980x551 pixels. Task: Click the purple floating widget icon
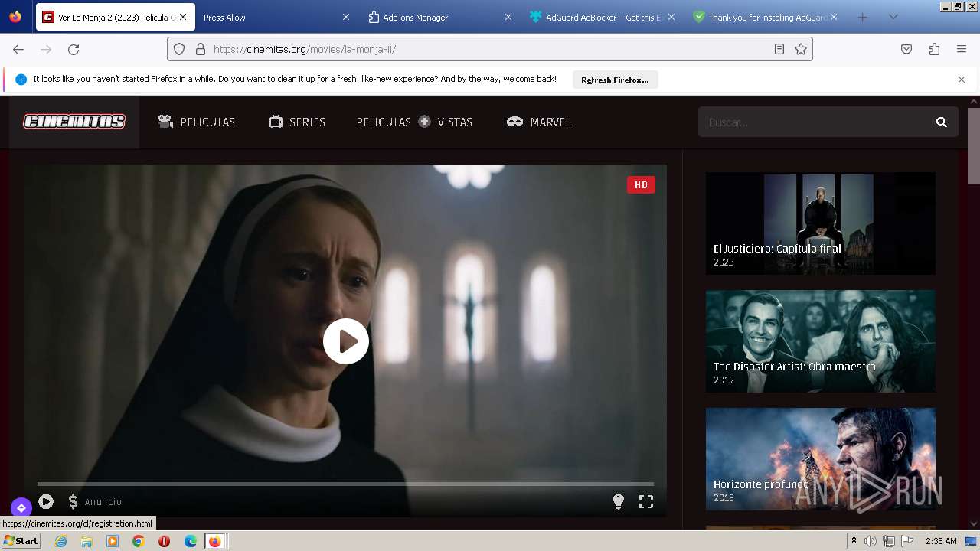(21, 507)
